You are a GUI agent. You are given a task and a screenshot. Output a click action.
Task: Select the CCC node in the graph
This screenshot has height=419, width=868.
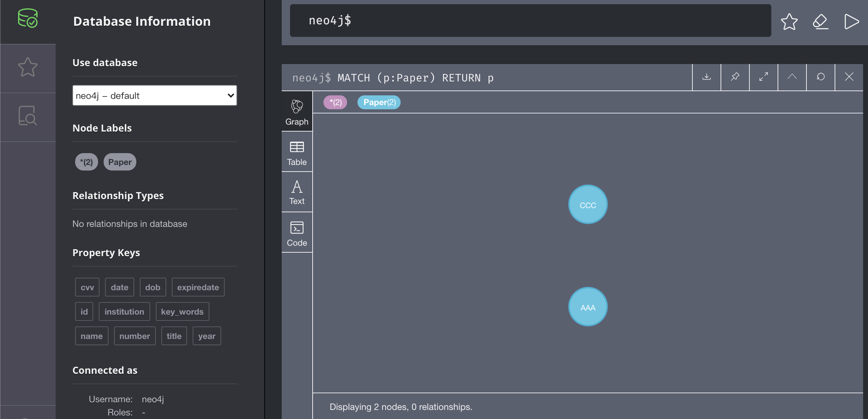tap(588, 205)
